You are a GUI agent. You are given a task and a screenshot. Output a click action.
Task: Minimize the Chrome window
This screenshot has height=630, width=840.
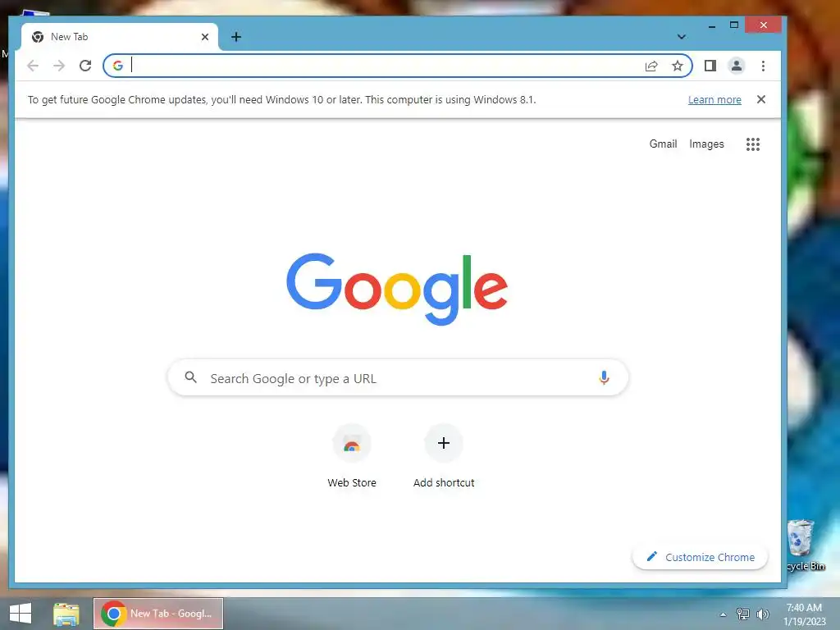coord(712,25)
